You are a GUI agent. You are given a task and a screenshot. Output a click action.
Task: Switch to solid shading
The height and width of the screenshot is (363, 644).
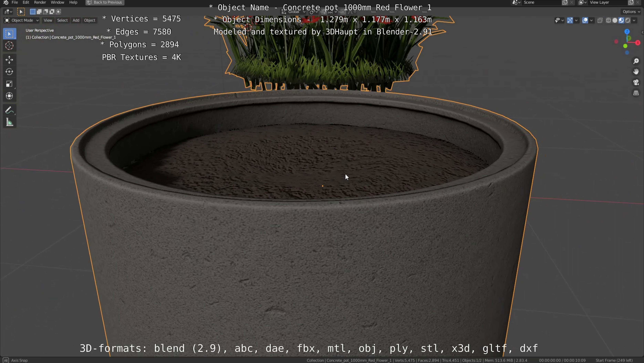click(x=615, y=20)
